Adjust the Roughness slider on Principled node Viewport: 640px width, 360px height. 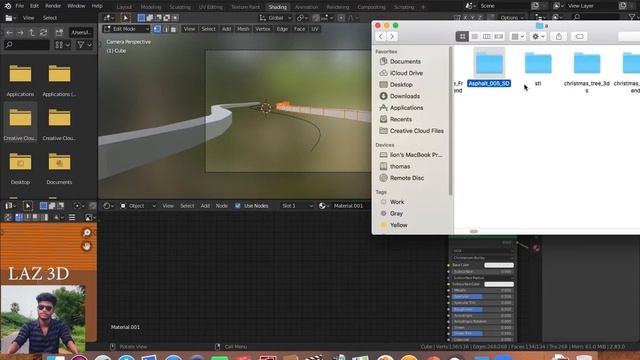[482, 309]
